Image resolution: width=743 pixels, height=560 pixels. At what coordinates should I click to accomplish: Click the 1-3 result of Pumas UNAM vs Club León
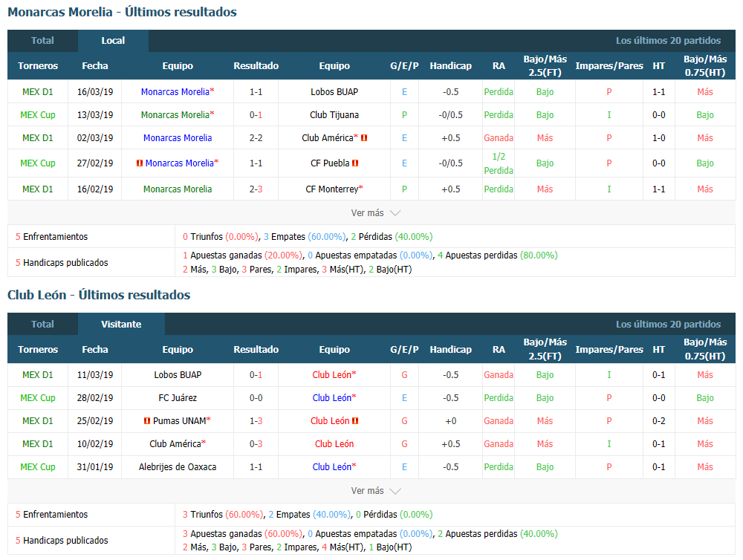tap(256, 420)
